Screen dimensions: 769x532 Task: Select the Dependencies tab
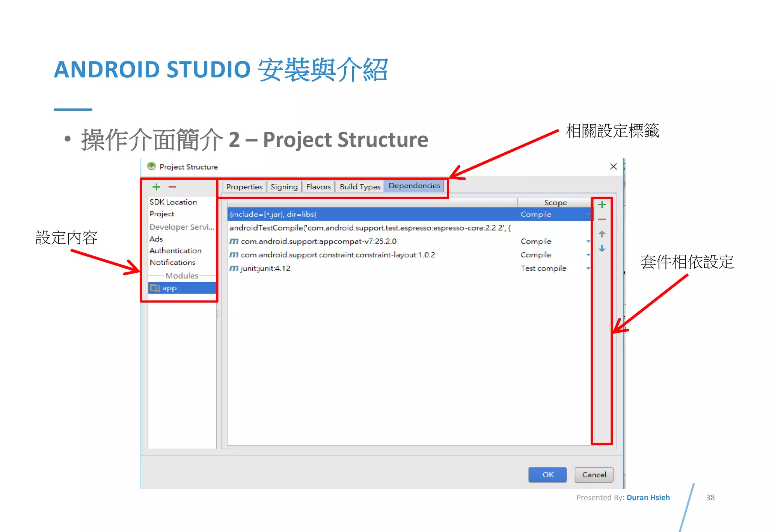pos(414,186)
